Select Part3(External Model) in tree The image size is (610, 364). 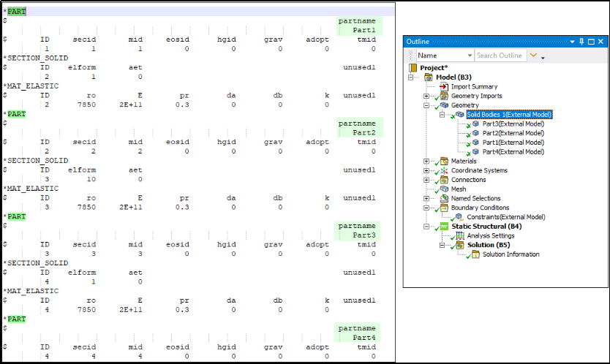(x=513, y=124)
